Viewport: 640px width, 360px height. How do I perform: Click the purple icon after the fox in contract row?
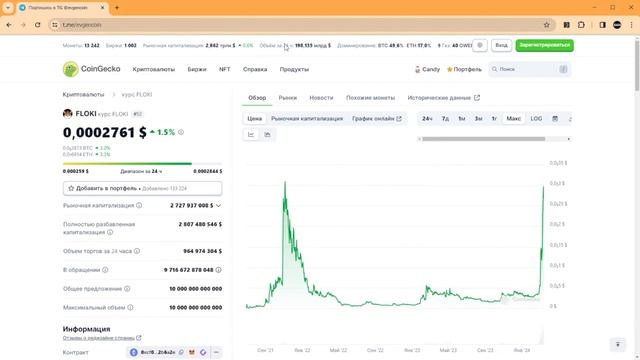pos(203,352)
